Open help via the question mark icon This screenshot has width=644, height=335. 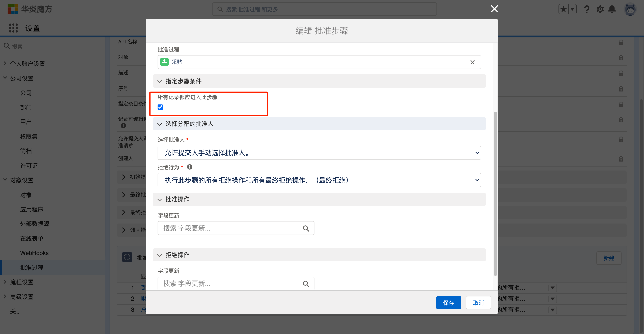[x=587, y=9]
